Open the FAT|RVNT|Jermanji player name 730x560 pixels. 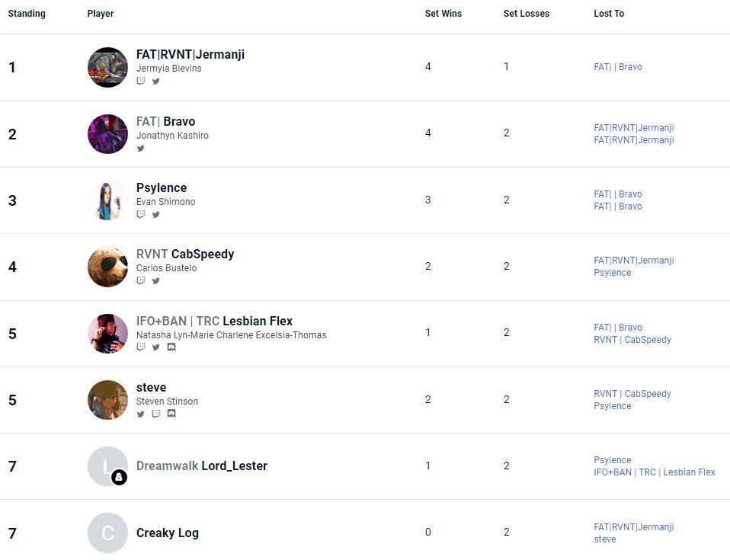(191, 54)
